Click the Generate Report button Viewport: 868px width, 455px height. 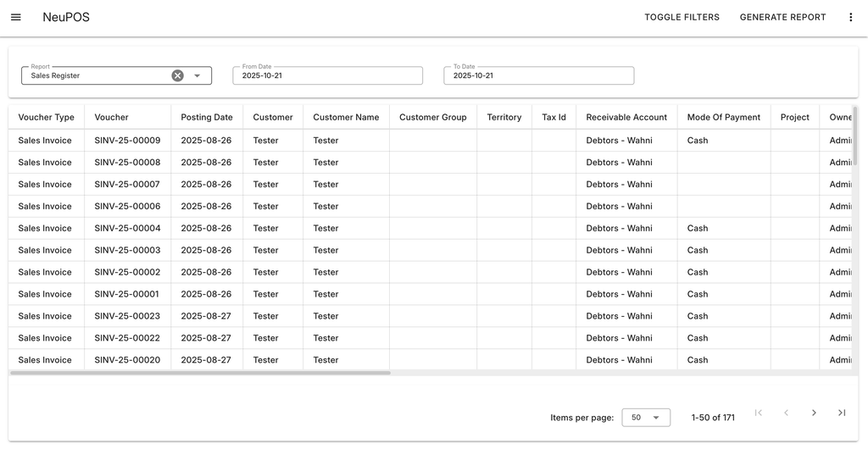tap(782, 17)
